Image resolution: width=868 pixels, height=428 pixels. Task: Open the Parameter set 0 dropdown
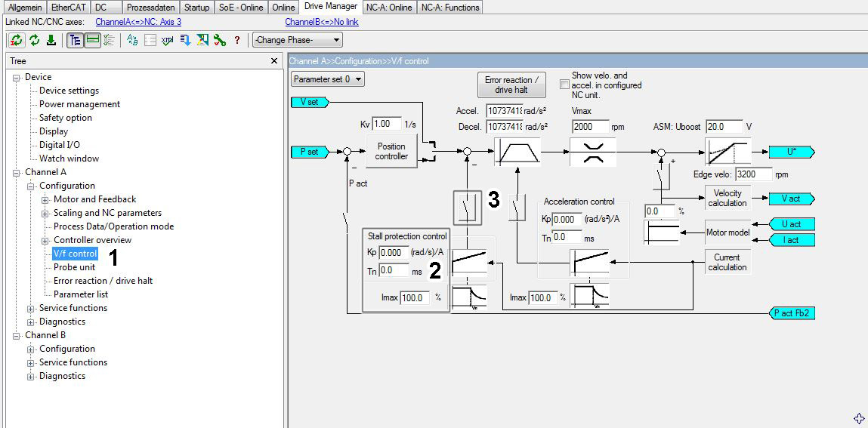pos(328,79)
